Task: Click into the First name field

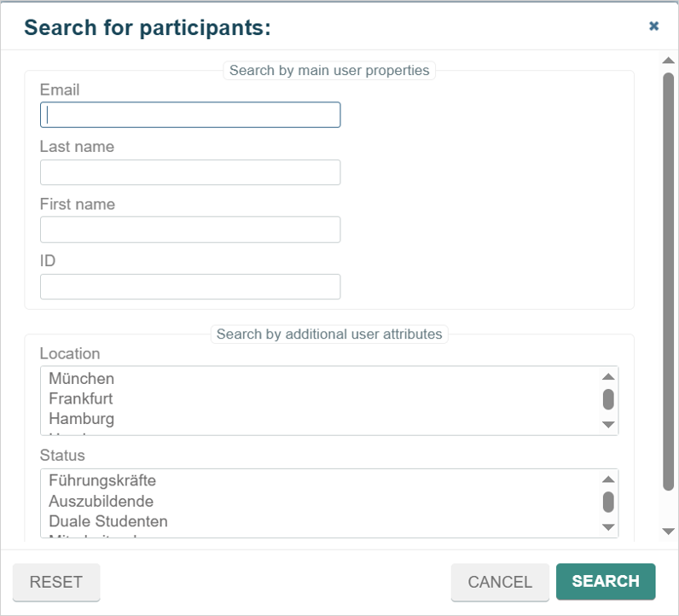Action: coord(190,230)
